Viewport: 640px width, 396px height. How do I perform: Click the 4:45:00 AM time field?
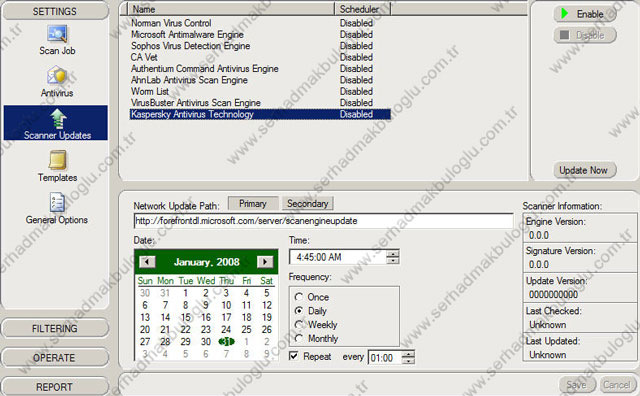pyautogui.click(x=338, y=257)
